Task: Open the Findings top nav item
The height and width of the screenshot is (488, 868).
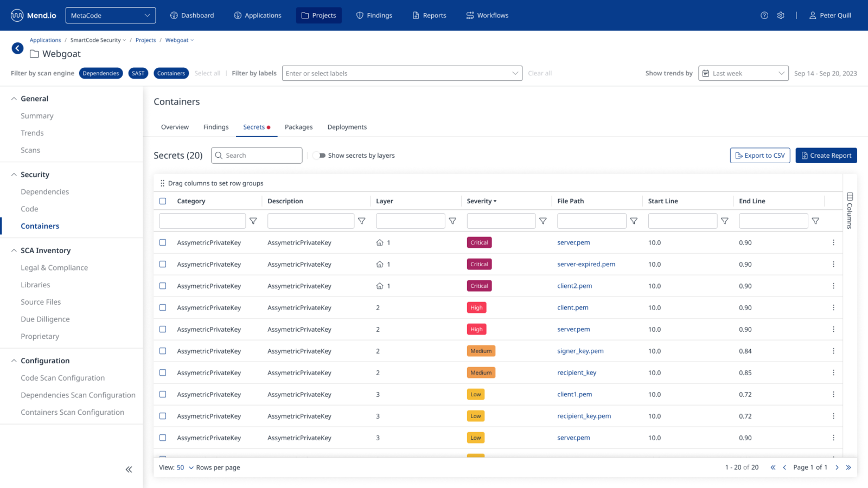Action: pos(374,15)
